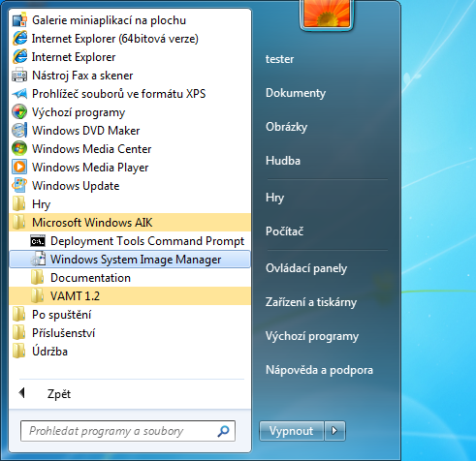Click the Zpět back arrow icon
The width and height of the screenshot is (476, 461).
pos(22,393)
